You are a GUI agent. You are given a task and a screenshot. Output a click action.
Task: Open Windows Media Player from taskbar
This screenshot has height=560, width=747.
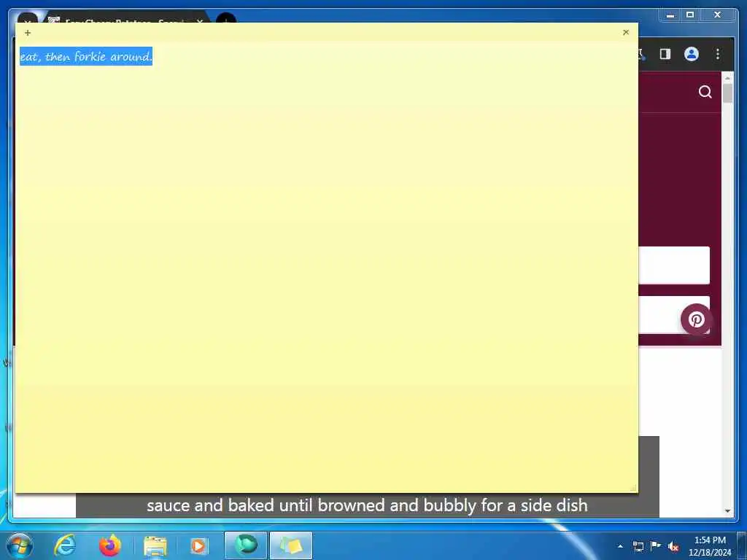click(198, 545)
